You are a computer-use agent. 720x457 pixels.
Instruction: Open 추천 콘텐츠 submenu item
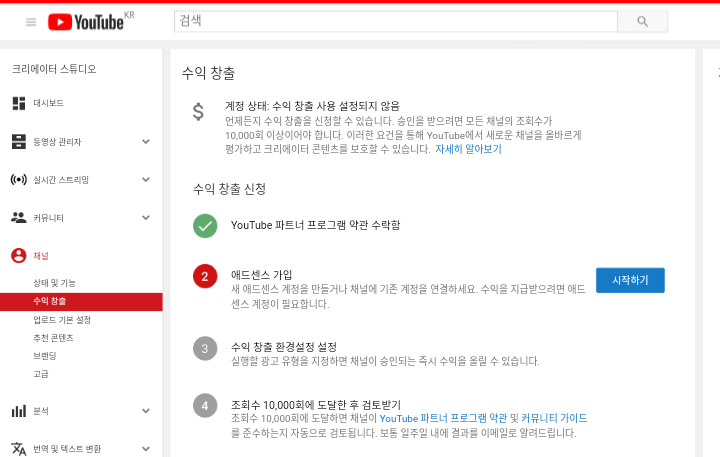coord(53,338)
